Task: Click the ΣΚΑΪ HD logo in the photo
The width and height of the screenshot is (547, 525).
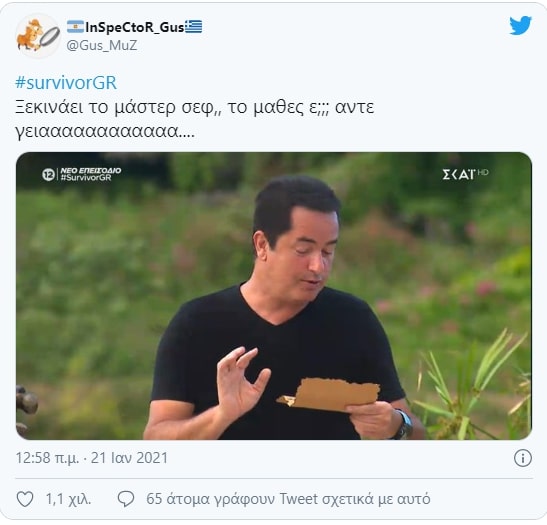Action: [x=465, y=174]
